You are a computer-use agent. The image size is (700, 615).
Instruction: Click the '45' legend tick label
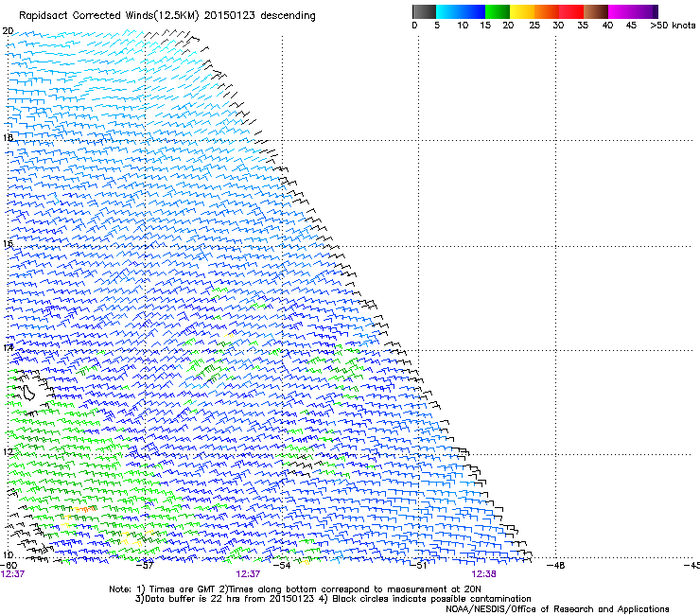tap(631, 26)
